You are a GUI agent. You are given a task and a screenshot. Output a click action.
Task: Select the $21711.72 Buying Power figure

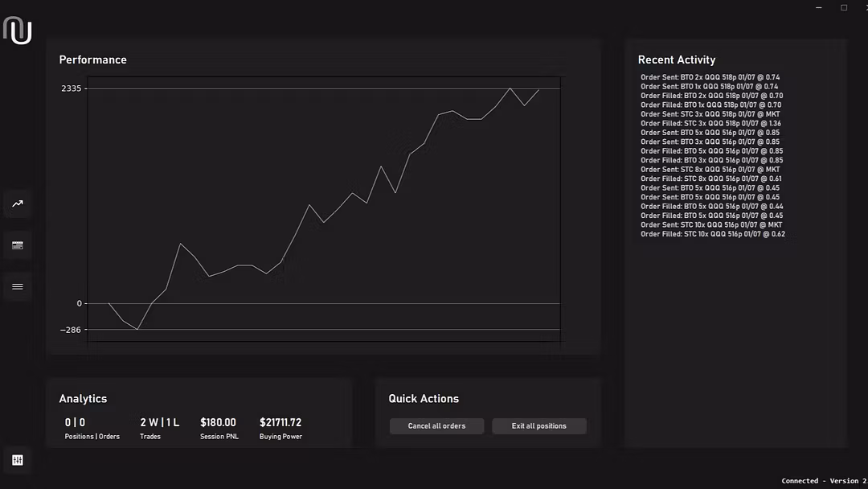click(280, 422)
